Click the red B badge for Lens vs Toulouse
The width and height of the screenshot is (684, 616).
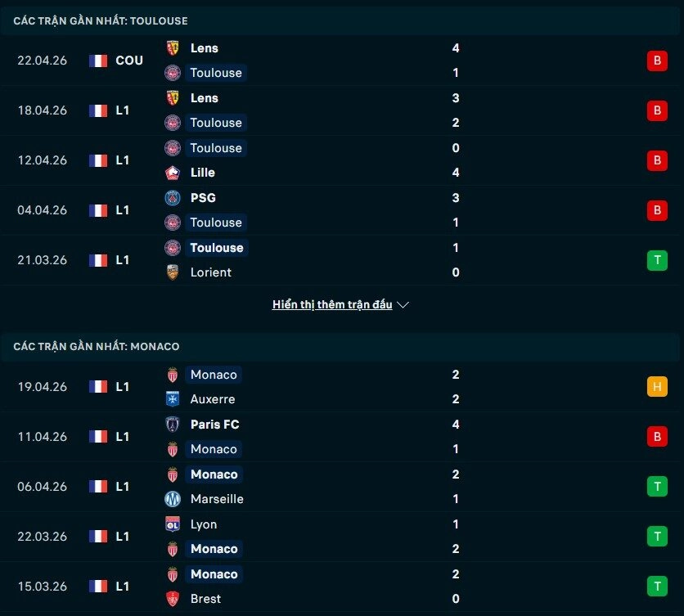pos(657,61)
